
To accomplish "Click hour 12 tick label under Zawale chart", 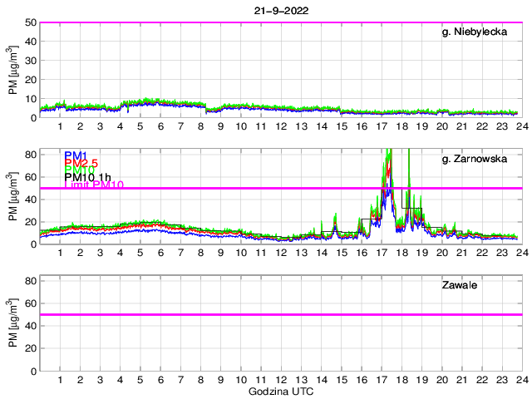I will click(x=281, y=380).
